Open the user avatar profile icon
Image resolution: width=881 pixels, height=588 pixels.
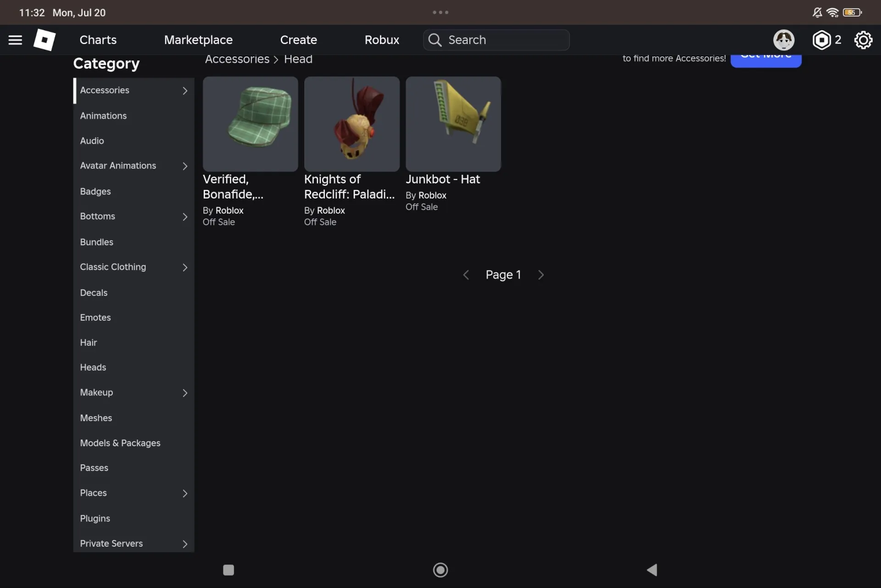784,40
